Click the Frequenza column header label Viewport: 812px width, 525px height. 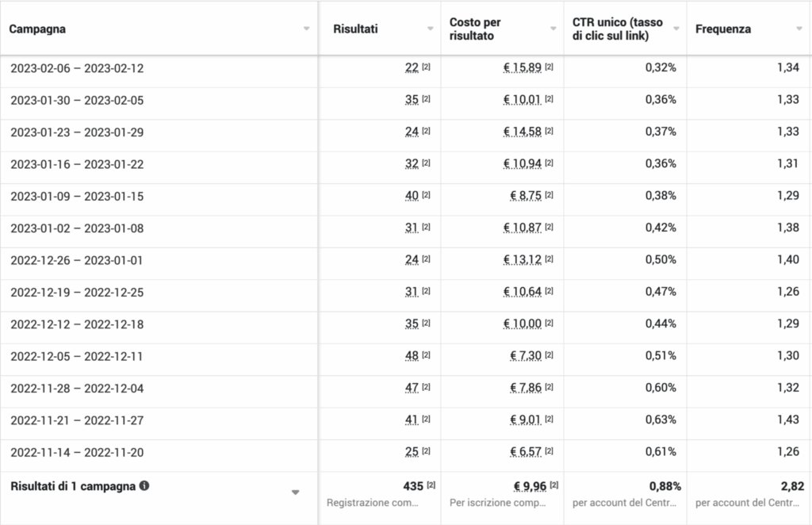tap(722, 29)
